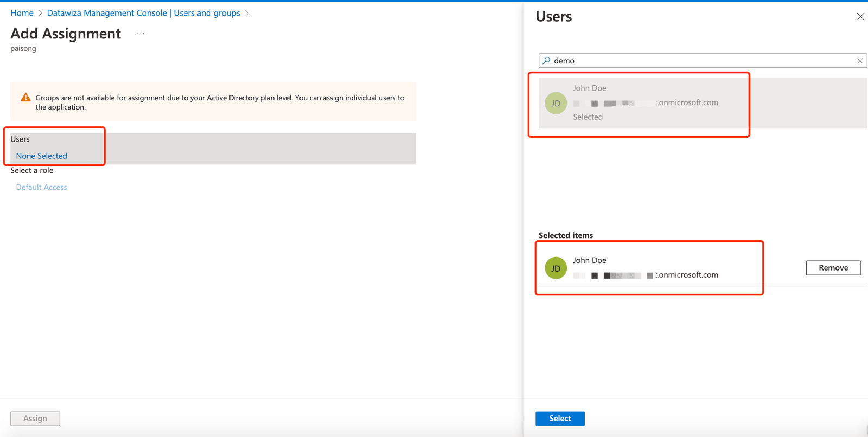
Task: Click the onmicrosoft.com email under Selected items
Action: click(x=646, y=275)
